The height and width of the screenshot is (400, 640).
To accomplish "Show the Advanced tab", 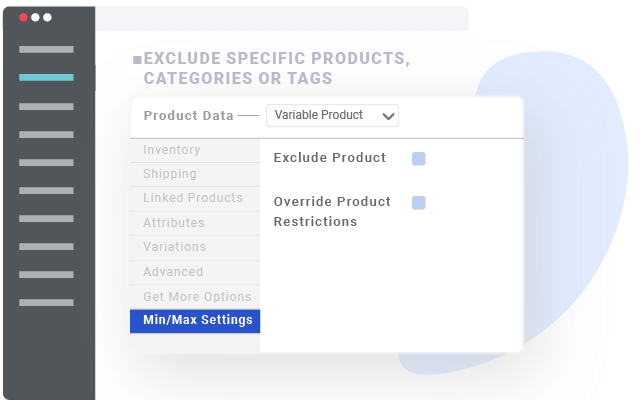I will [x=173, y=272].
